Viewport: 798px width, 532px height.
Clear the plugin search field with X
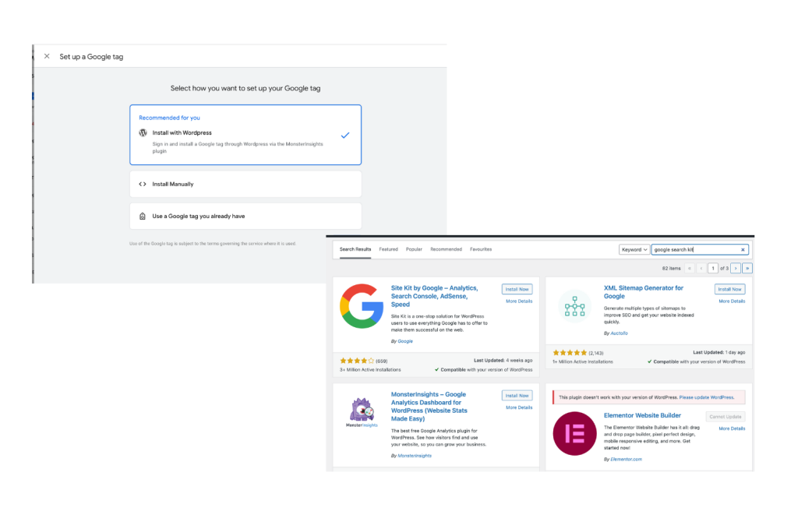coord(743,250)
